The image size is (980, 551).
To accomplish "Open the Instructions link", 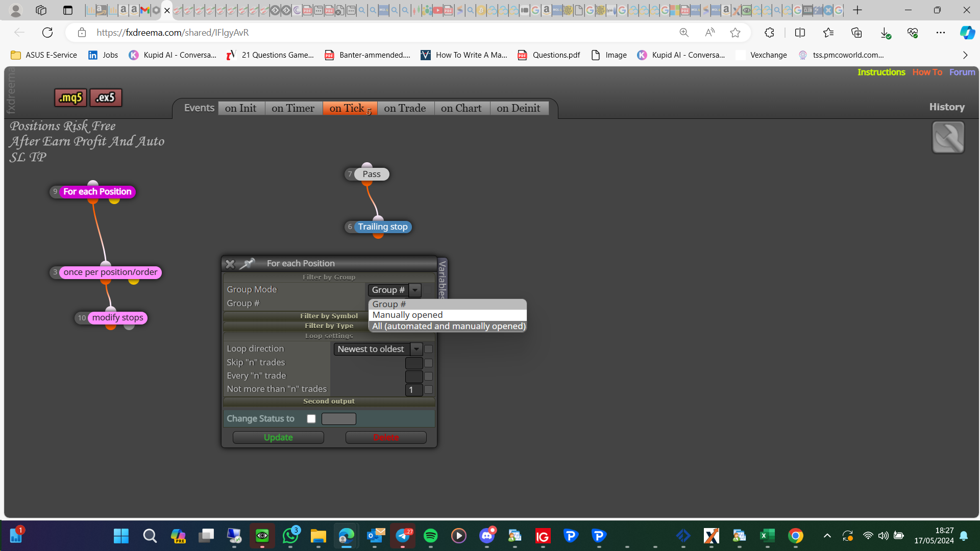I will coord(881,72).
